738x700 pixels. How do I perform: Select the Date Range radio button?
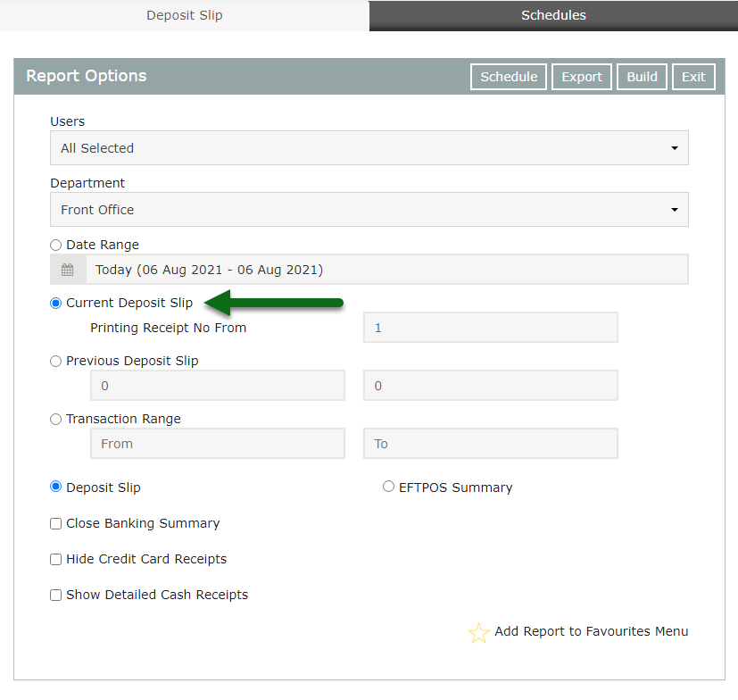[x=55, y=245]
